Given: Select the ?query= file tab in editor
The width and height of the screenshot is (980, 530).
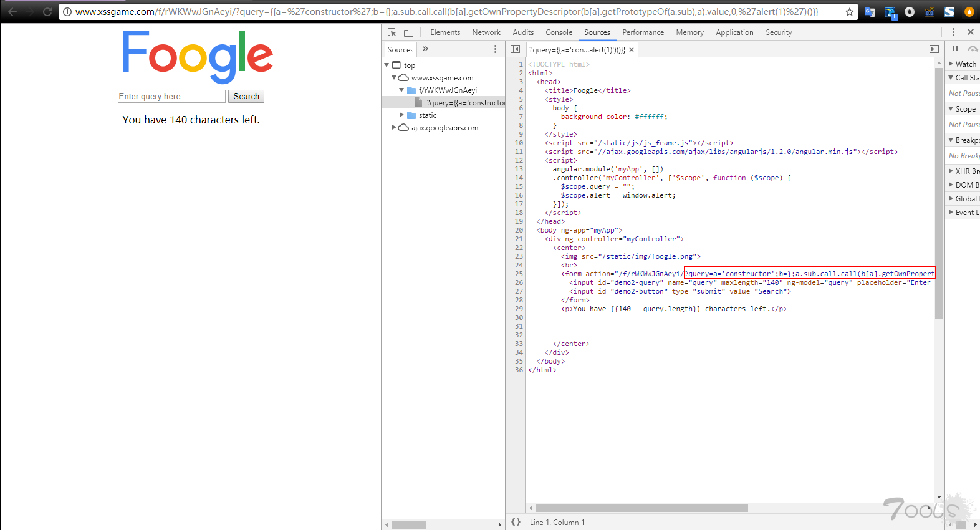Looking at the screenshot, I should click(x=577, y=50).
